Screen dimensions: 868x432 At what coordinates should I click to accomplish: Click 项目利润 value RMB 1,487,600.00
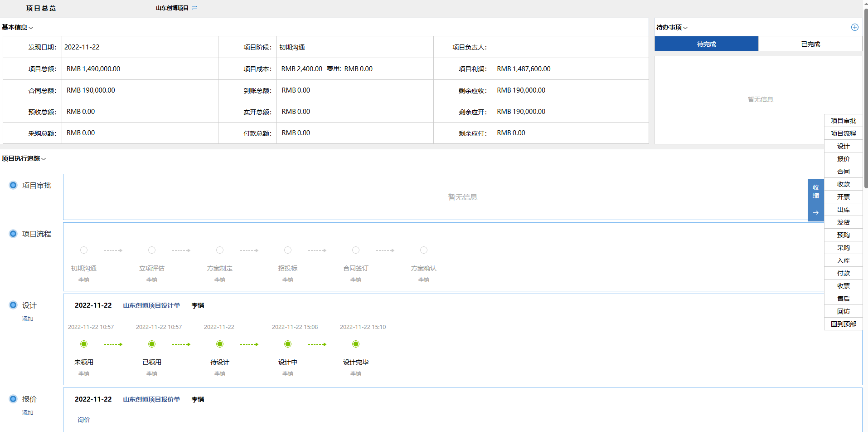coord(524,69)
